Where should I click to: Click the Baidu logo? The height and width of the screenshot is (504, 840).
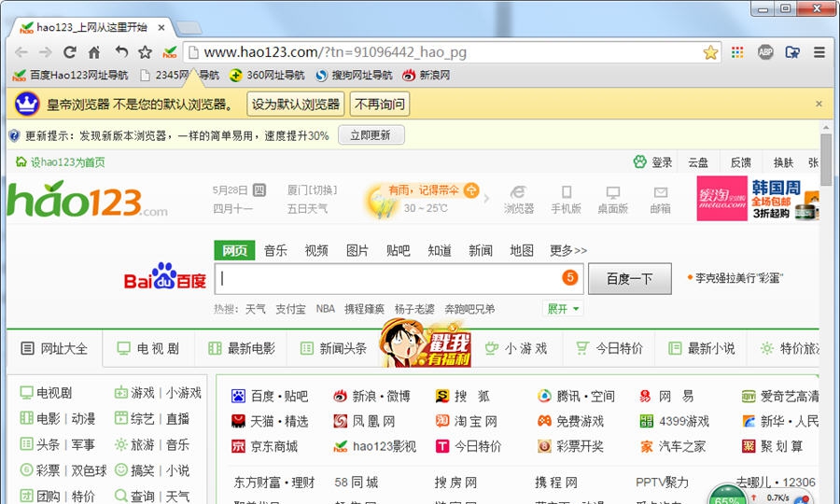point(165,277)
